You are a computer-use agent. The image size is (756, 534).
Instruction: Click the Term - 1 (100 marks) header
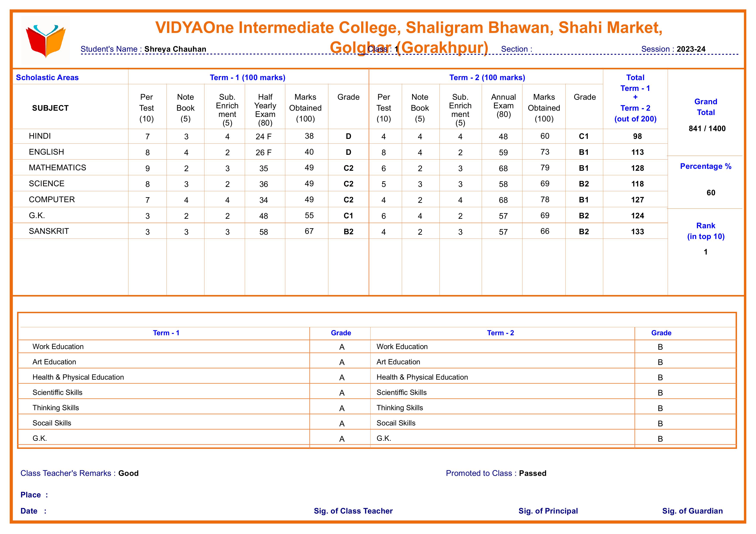tap(248, 77)
